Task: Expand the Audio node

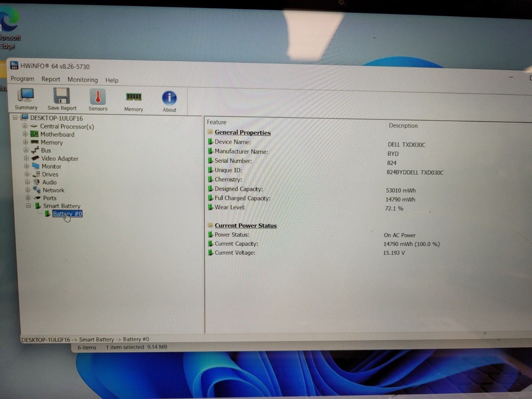Action: [x=27, y=182]
